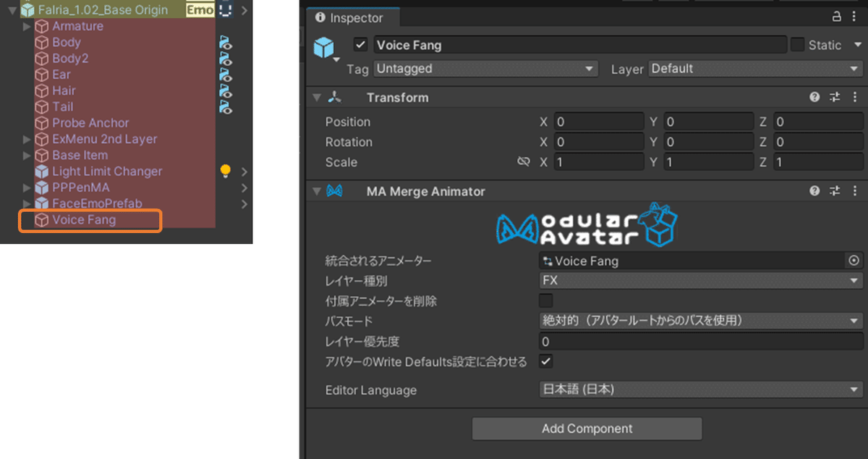Toggle the Scale constrained proportions link icon

point(524,162)
